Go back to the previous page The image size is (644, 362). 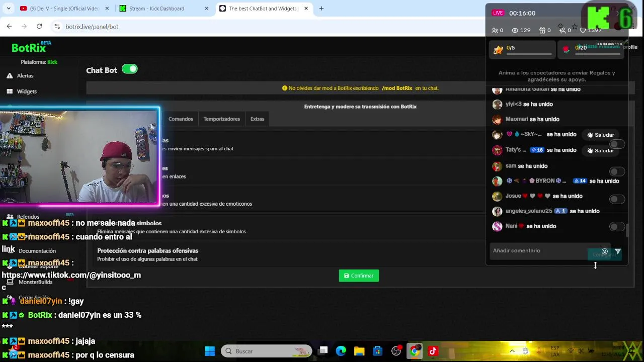[9, 26]
